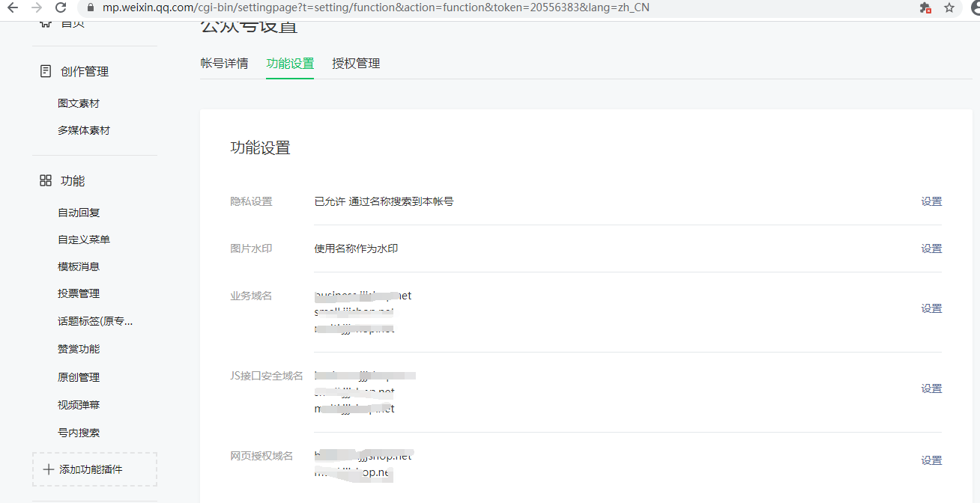
Task: Open 视频弹幕 sidebar item
Action: pos(79,405)
